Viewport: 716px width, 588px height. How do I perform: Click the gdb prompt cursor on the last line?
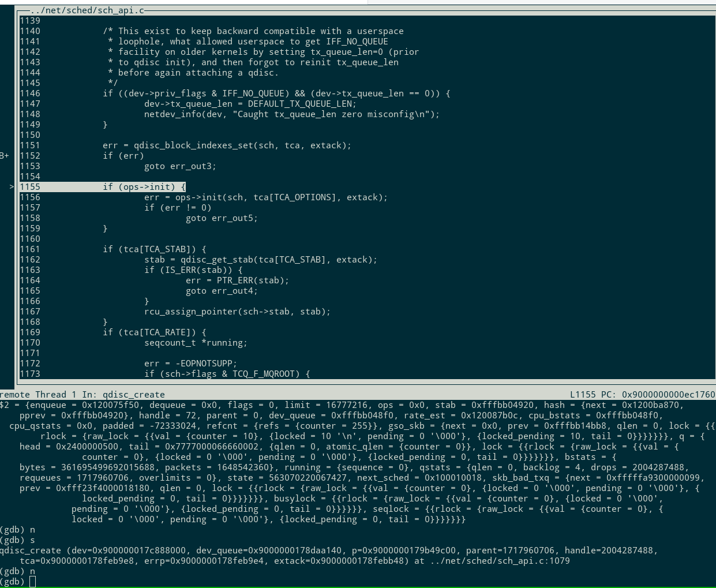32,582
